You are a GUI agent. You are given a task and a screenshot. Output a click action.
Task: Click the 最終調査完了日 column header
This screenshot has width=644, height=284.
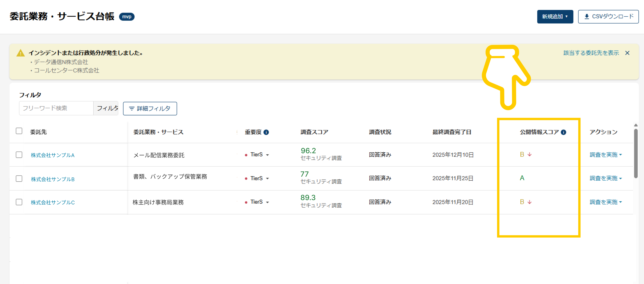click(452, 132)
